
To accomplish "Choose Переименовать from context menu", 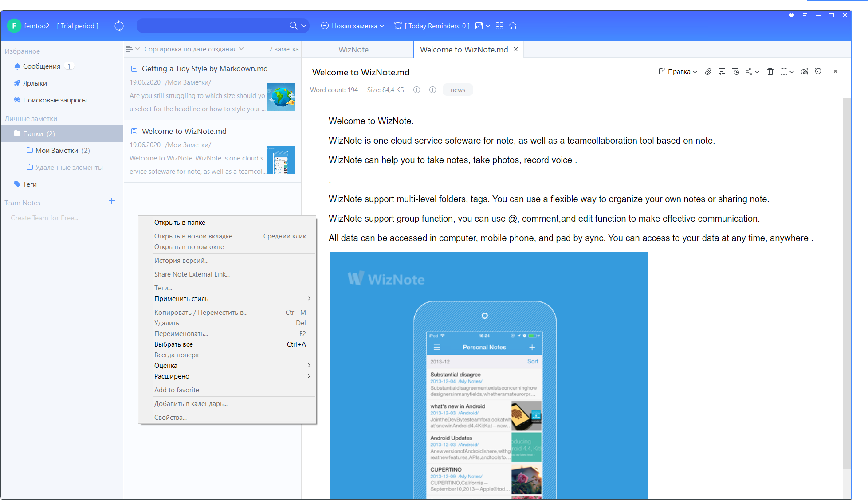I will point(228,334).
